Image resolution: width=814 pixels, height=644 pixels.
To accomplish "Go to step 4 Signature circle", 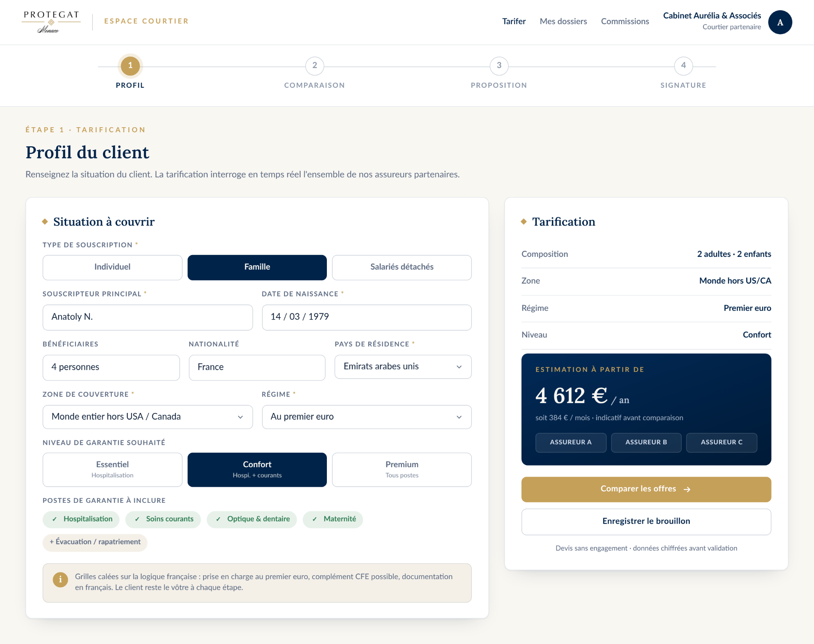I will click(683, 66).
